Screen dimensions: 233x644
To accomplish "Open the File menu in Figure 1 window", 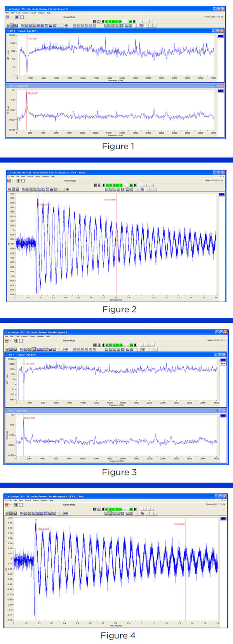I will 7,13.
